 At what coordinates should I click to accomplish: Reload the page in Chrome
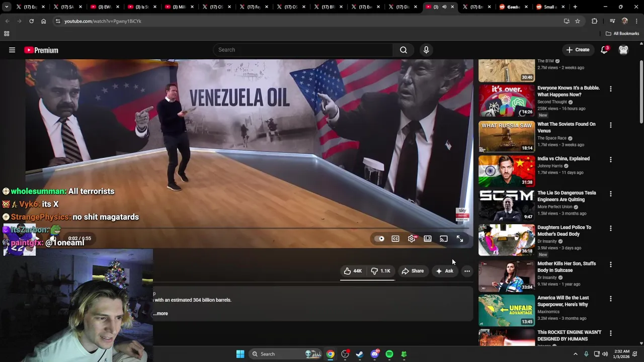[31, 21]
